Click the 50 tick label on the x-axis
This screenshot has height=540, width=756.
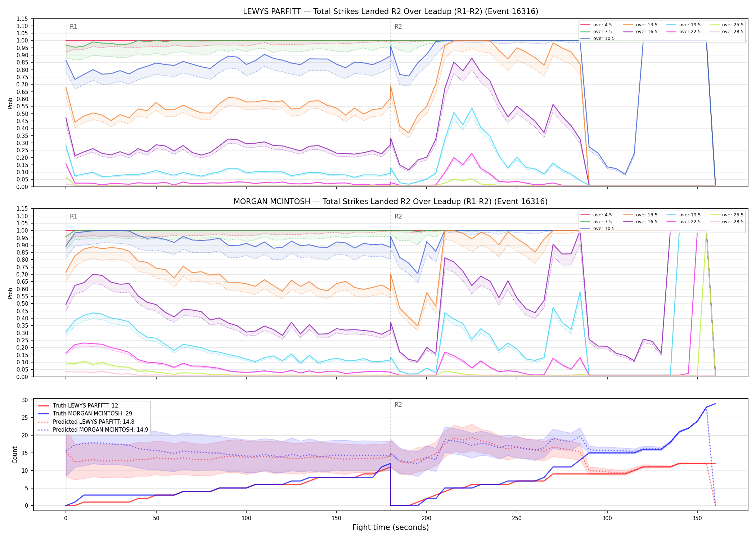(x=156, y=518)
